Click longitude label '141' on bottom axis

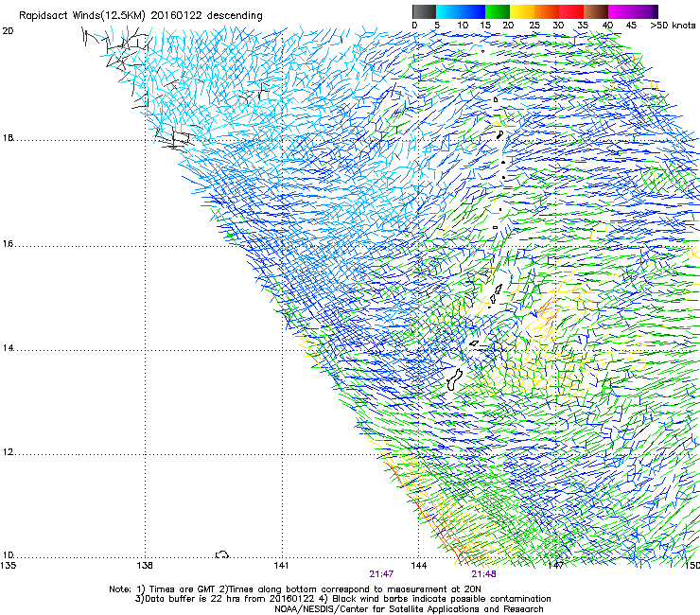(281, 566)
